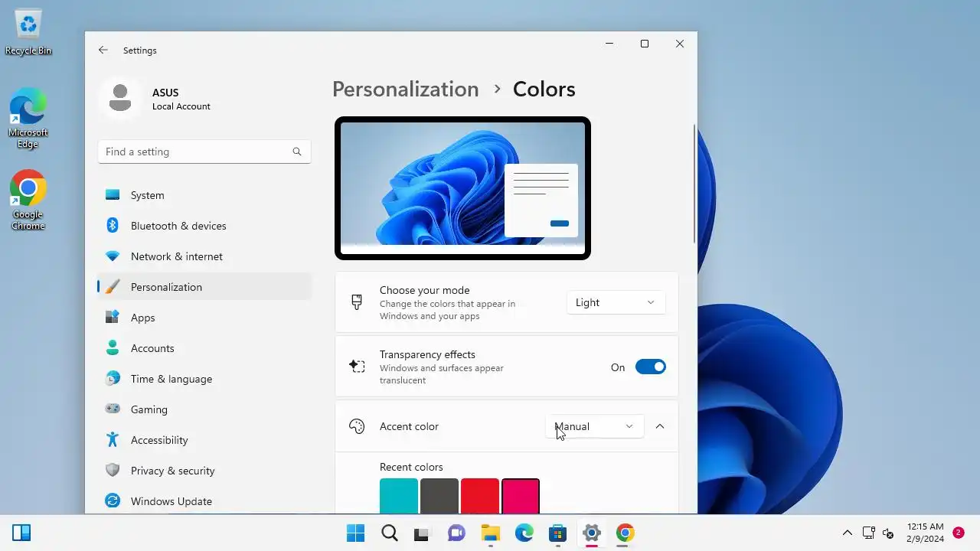Click the Find a setting search box
The image size is (980, 551).
[x=204, y=152]
